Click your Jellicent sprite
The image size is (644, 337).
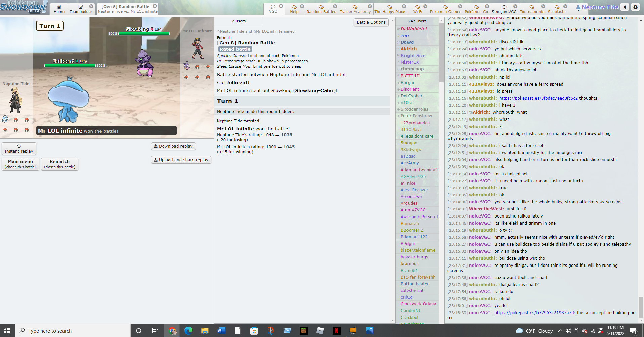coord(68,99)
